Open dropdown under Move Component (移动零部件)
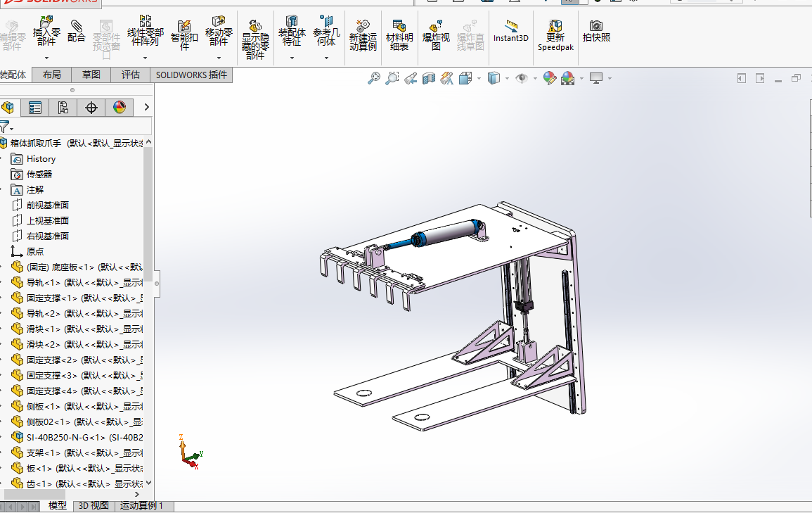The height and width of the screenshot is (513, 812). click(219, 58)
